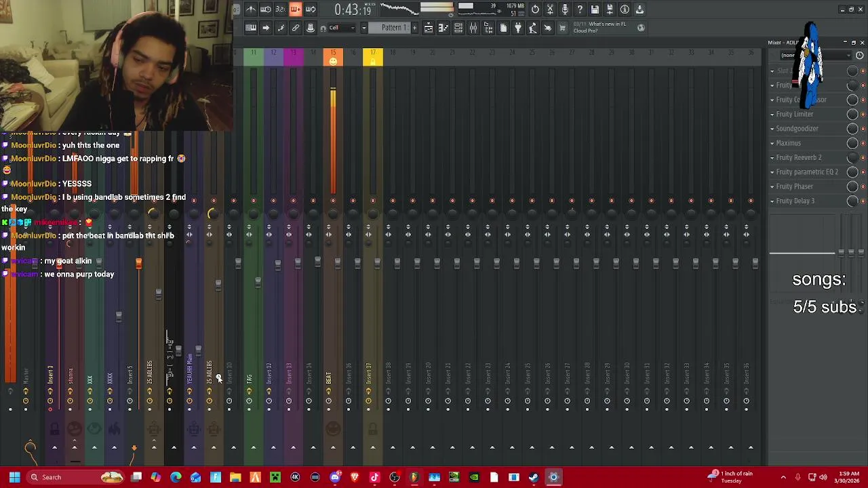Click the one-click audio recording microphone
The image size is (868, 488).
click(565, 9)
